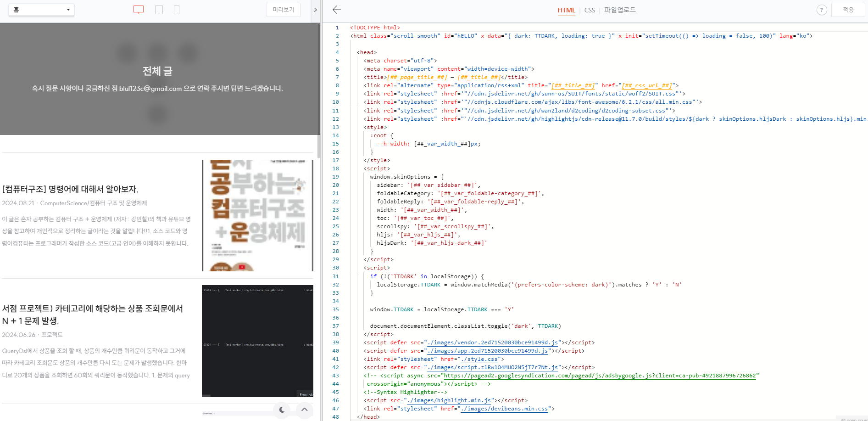868x421 pixels.
Task: Click the localStorage.TTDARK matchMedia line
Action: (x=529, y=285)
